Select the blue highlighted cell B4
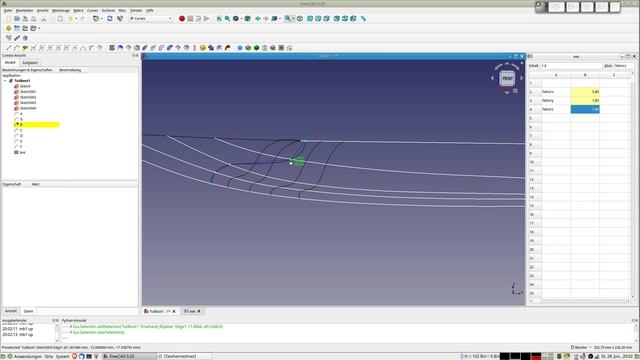This screenshot has width=640, height=360. 585,109
